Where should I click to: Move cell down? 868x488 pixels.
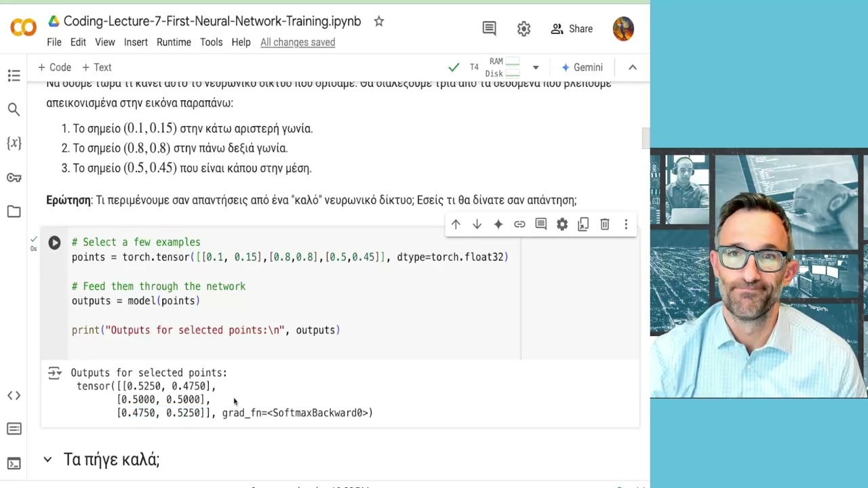click(477, 224)
